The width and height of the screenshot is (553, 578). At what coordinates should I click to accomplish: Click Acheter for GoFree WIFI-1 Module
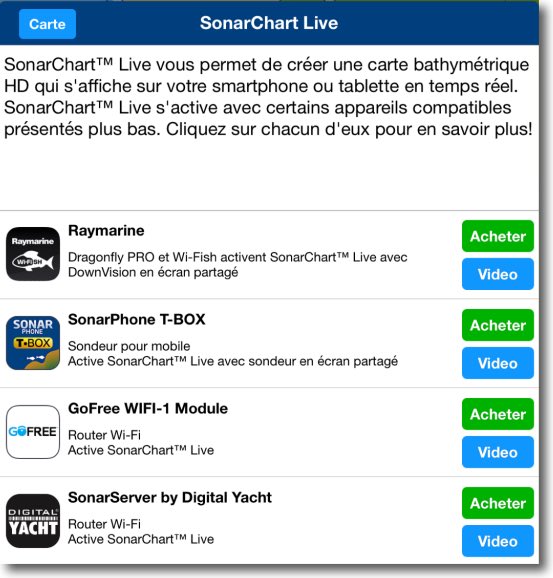(x=498, y=414)
